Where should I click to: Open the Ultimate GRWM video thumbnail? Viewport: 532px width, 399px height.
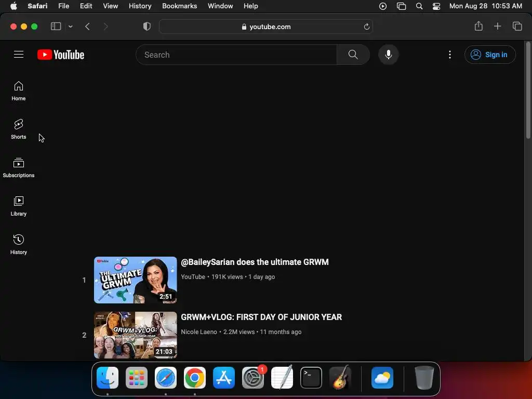point(136,280)
